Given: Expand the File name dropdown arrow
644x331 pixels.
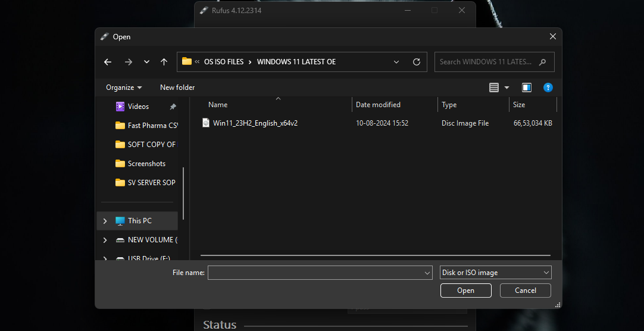Looking at the screenshot, I should tap(427, 273).
